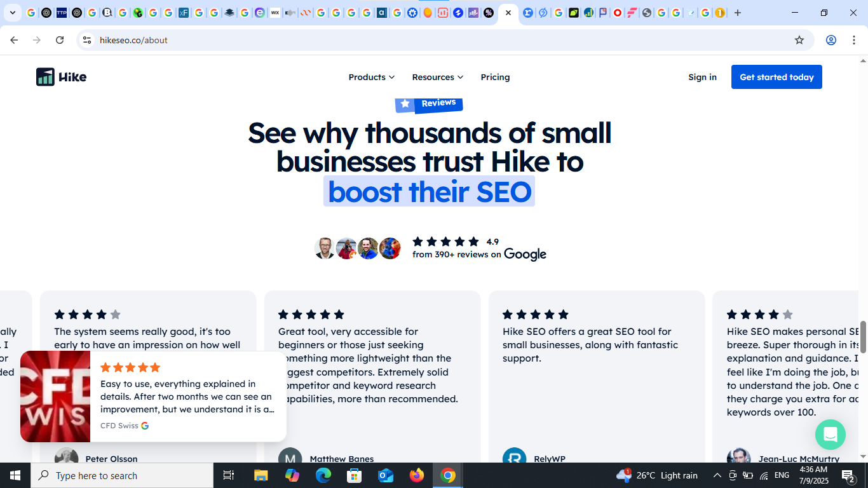The height and width of the screenshot is (488, 868).
Task: Open Outlook from the taskbar
Action: tap(386, 475)
